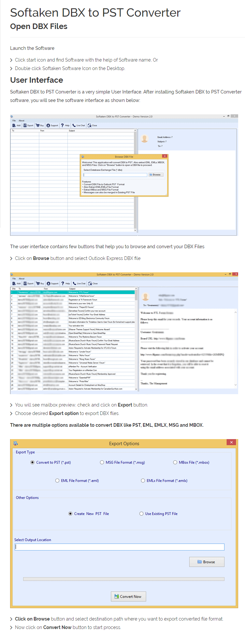The width and height of the screenshot is (245, 644).
Task: Click Export icon in empty-list converter window
Action: (x=25, y=125)
